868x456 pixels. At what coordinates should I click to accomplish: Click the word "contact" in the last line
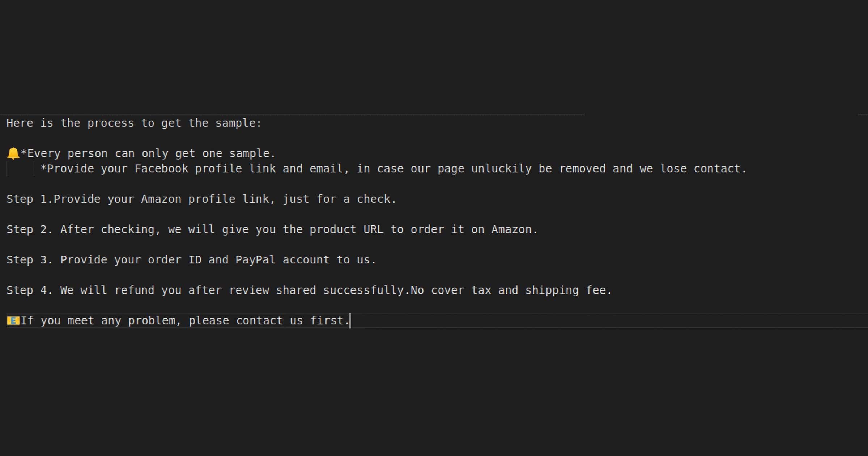(259, 321)
